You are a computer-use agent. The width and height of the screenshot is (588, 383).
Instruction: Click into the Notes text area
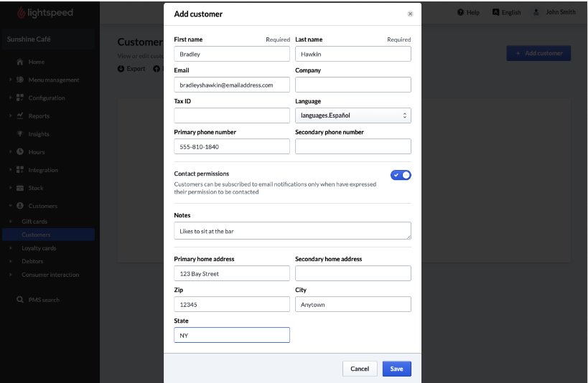point(292,231)
